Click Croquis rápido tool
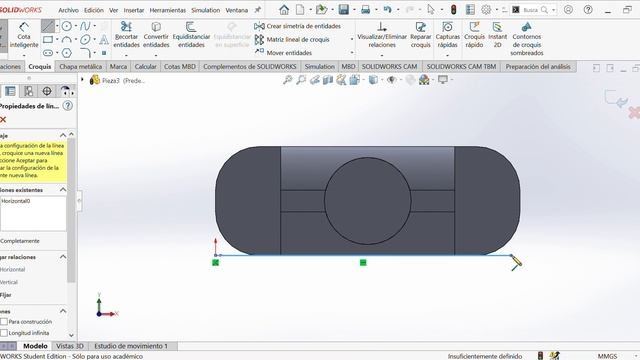Image resolution: width=640 pixels, height=360 pixels. pos(474,35)
